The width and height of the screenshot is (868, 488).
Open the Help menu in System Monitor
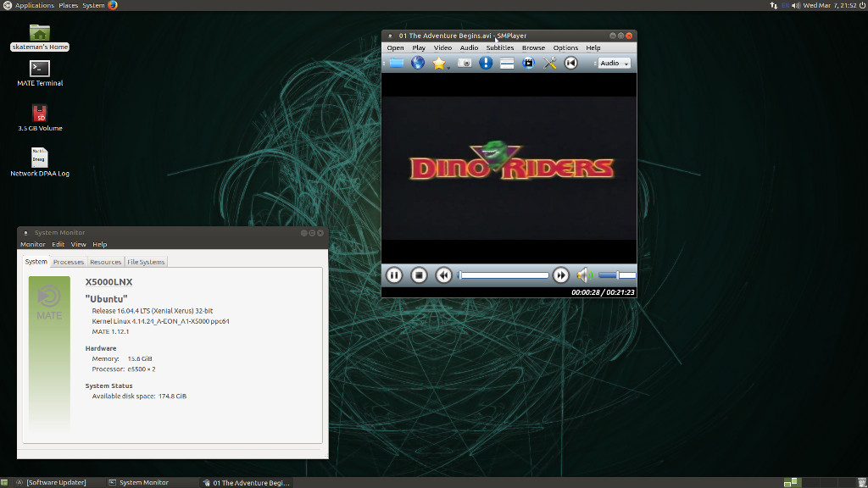(x=100, y=244)
